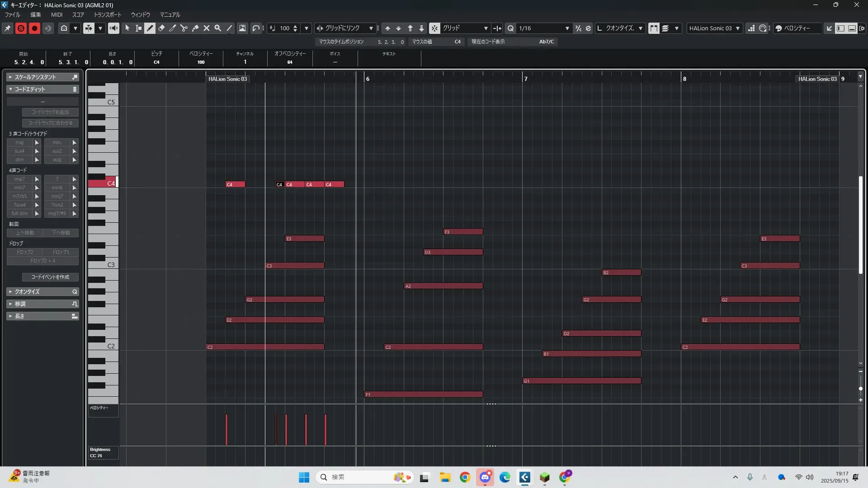This screenshot has width=868, height=488.
Task: Select the Mute X tool
Action: [207, 28]
